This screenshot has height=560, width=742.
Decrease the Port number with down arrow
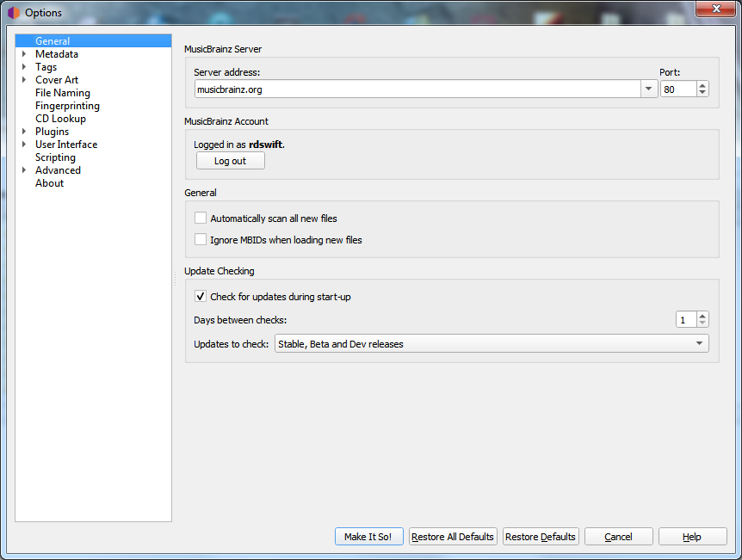coord(702,93)
